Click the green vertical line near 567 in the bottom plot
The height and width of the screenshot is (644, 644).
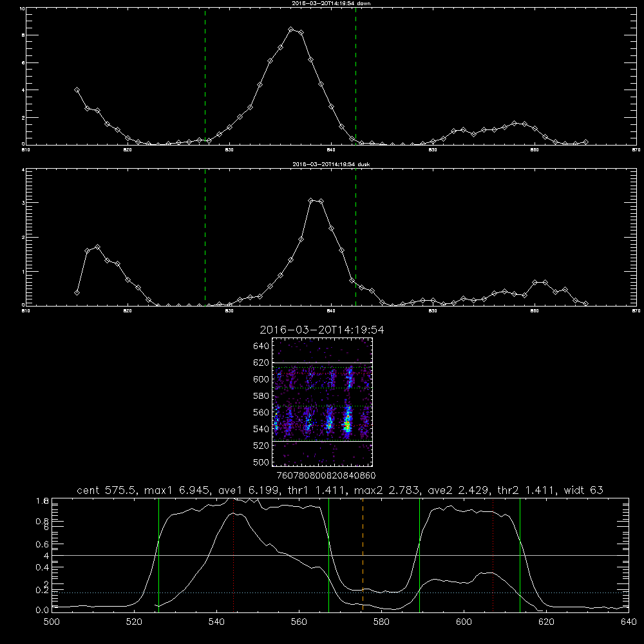tap(328, 554)
